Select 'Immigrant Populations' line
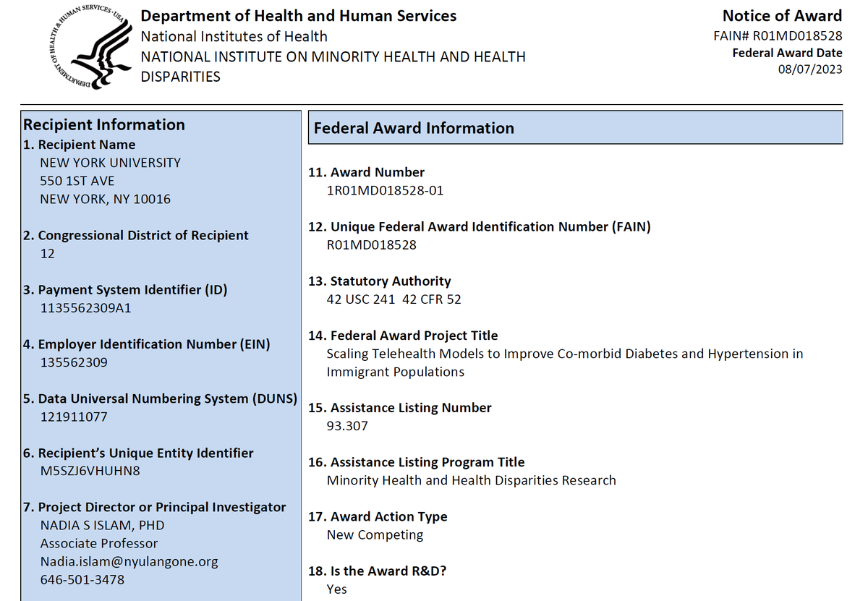Screen dimensions: 868x601 click(396, 372)
